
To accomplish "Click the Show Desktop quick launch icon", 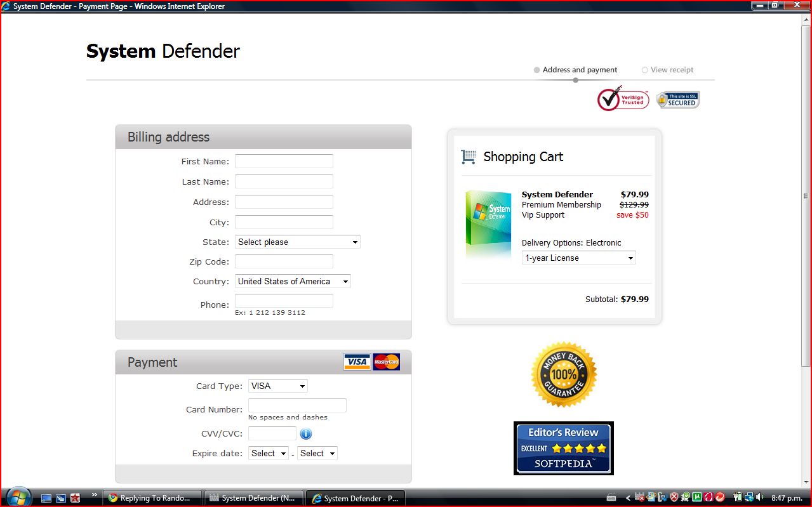I will 46,498.
